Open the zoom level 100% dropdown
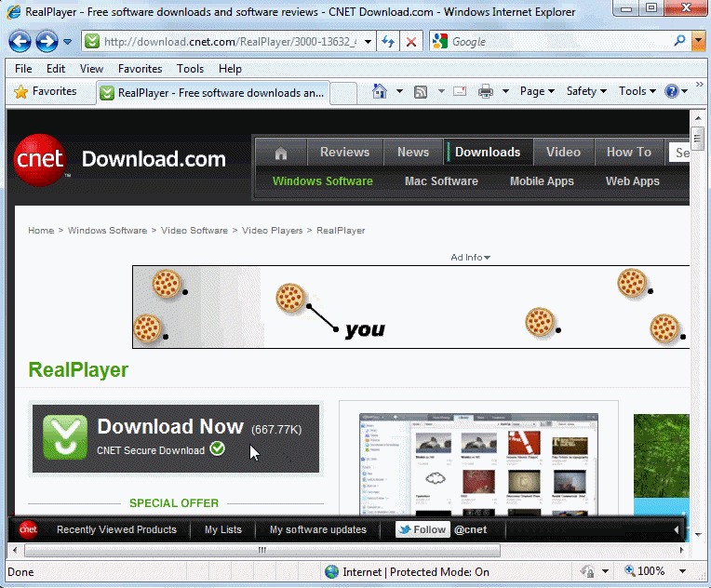Image resolution: width=711 pixels, height=588 pixels. tap(682, 571)
